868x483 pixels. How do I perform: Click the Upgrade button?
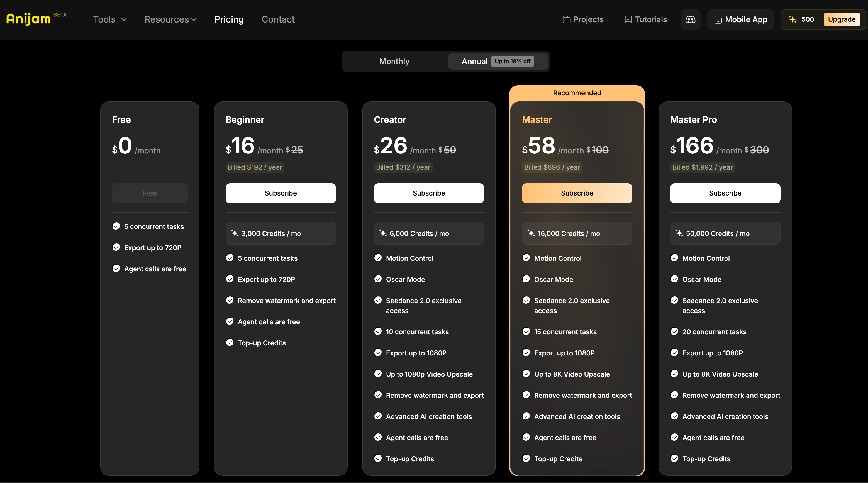pyautogui.click(x=842, y=19)
